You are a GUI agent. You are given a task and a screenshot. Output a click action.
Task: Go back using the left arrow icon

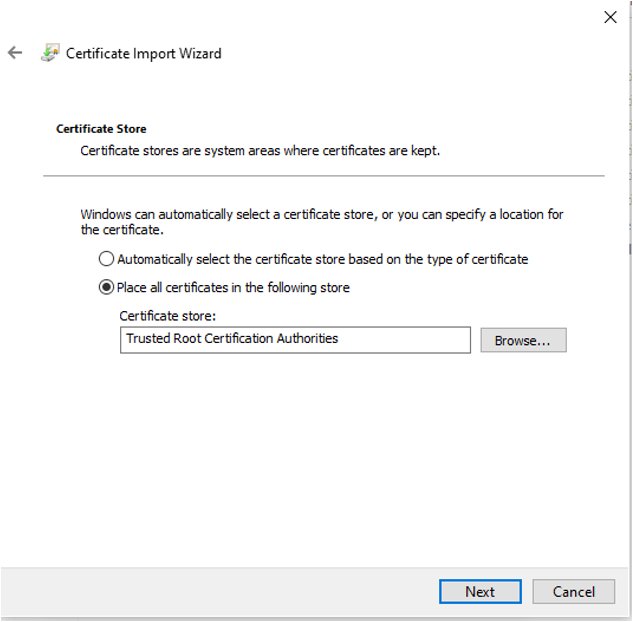(x=15, y=52)
